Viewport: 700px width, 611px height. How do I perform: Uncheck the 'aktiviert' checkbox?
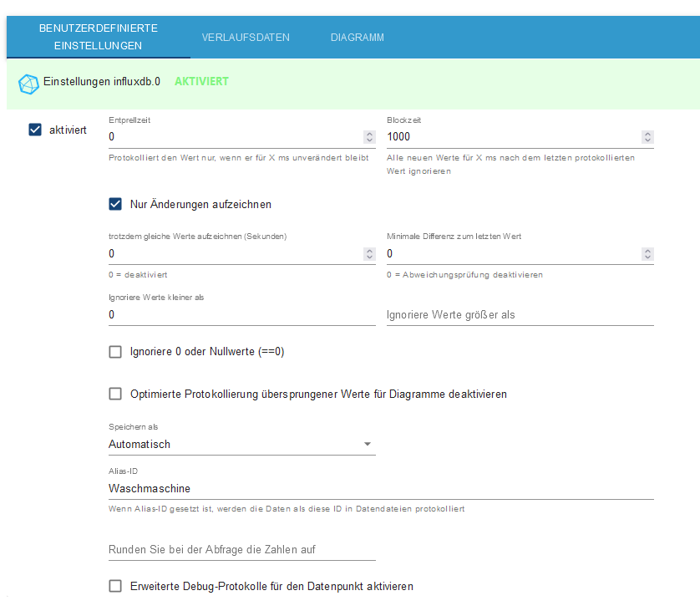click(35, 130)
